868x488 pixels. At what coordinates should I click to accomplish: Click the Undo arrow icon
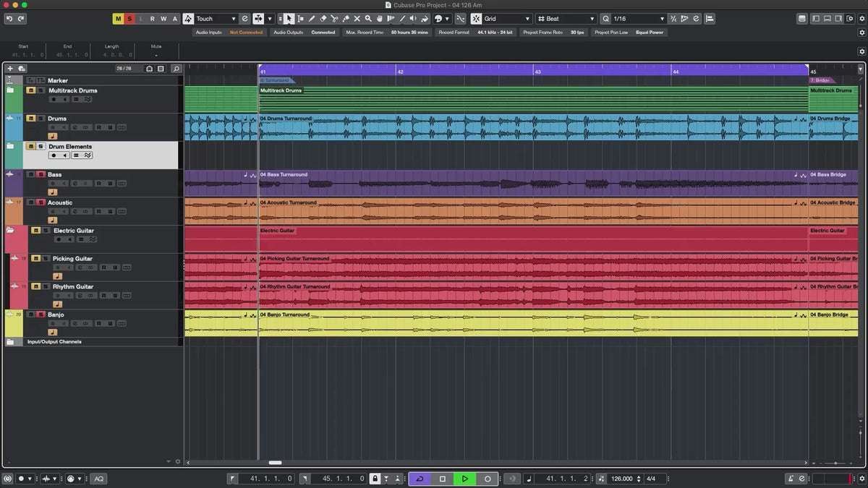point(9,19)
